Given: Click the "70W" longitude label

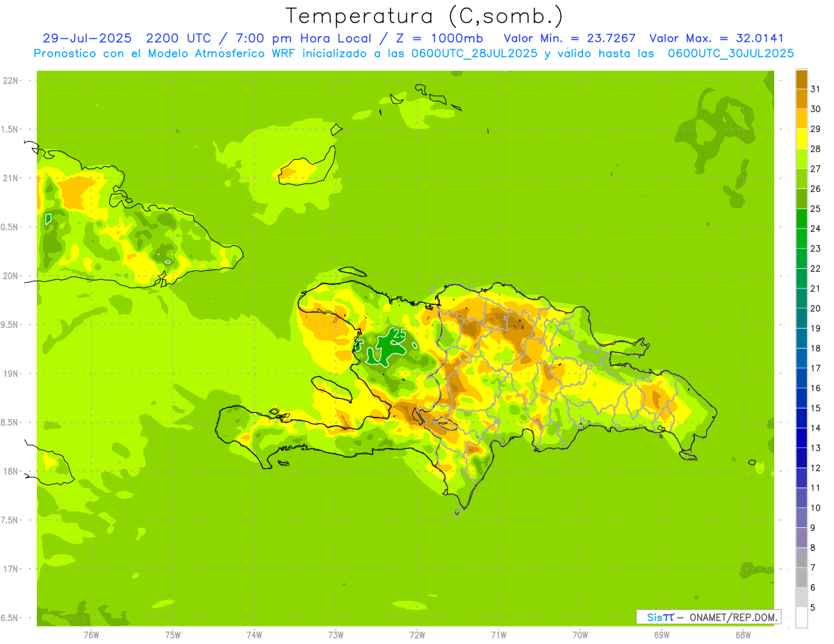Looking at the screenshot, I should (580, 635).
